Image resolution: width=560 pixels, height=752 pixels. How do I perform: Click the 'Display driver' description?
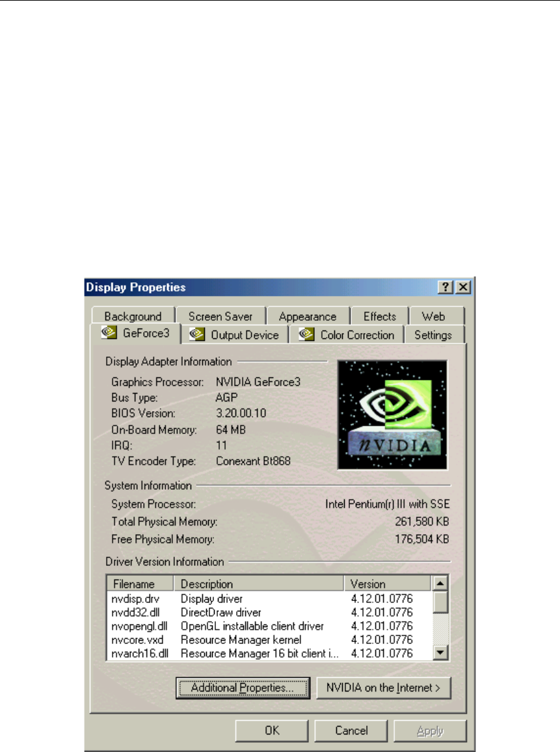coord(211,598)
